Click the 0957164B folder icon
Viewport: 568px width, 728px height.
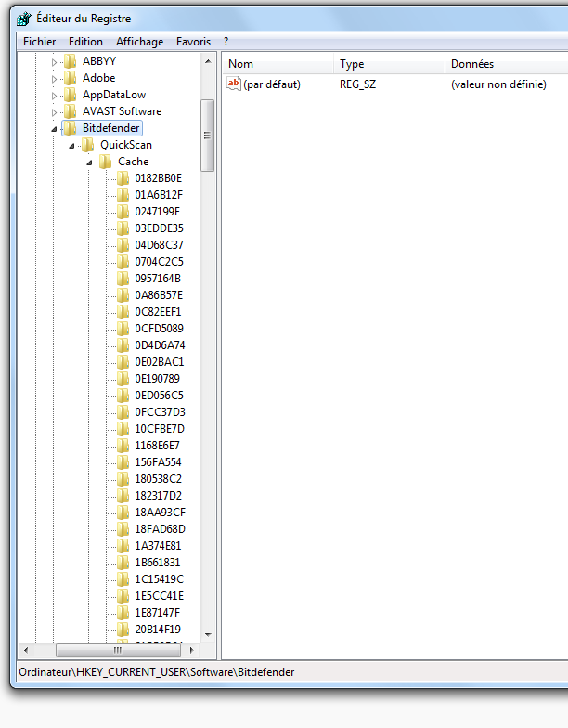pyautogui.click(x=123, y=279)
